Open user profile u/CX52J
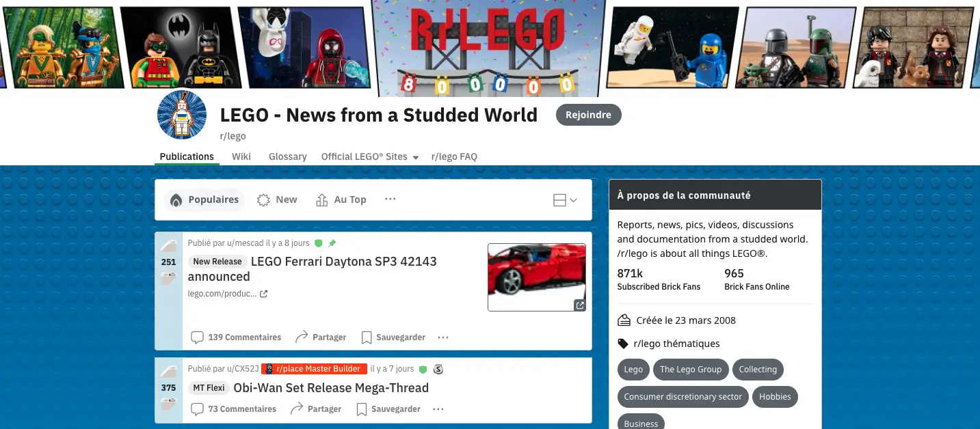The image size is (980, 429). tap(243, 369)
